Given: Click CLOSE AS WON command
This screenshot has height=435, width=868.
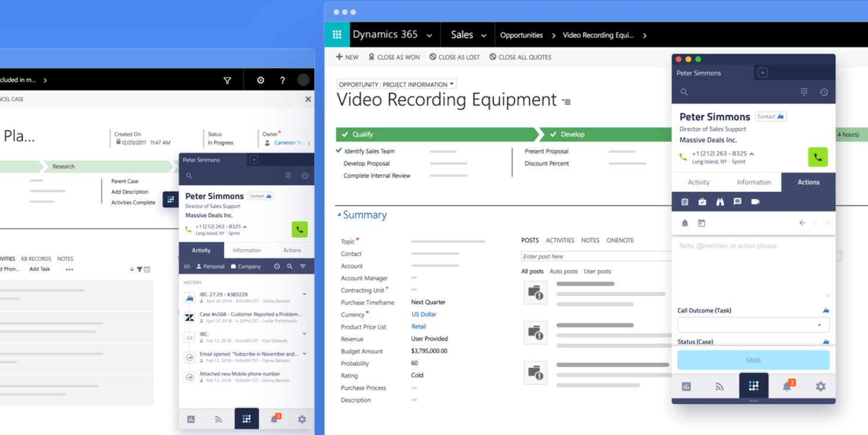Looking at the screenshot, I should pyautogui.click(x=394, y=57).
